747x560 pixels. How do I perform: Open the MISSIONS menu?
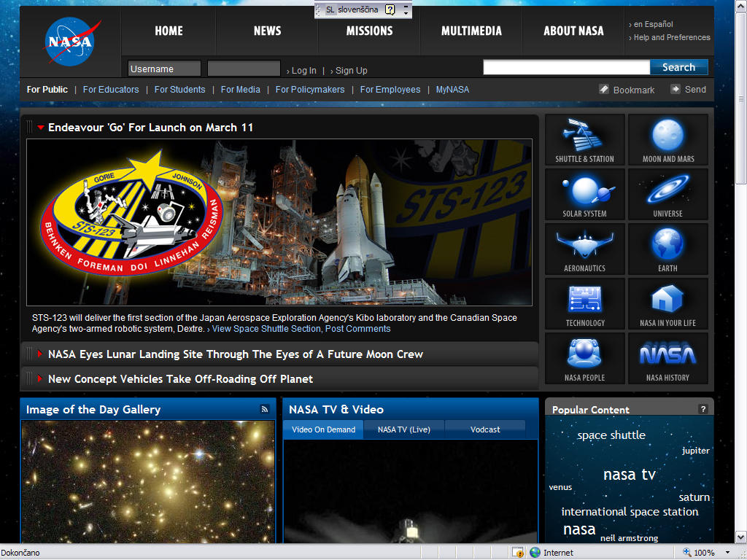pyautogui.click(x=369, y=31)
